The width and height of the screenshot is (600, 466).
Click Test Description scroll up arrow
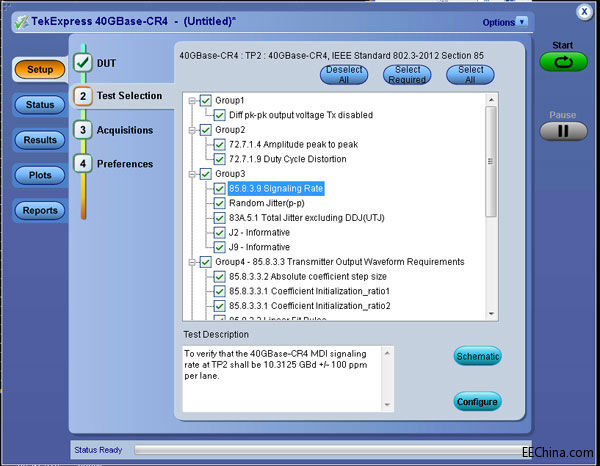(387, 353)
